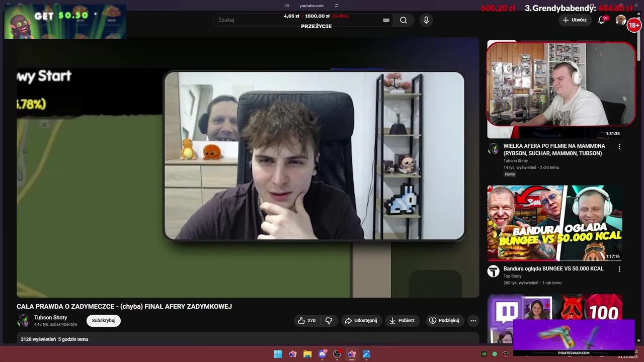
Task: Open Discord from the taskbar
Action: [323, 354]
